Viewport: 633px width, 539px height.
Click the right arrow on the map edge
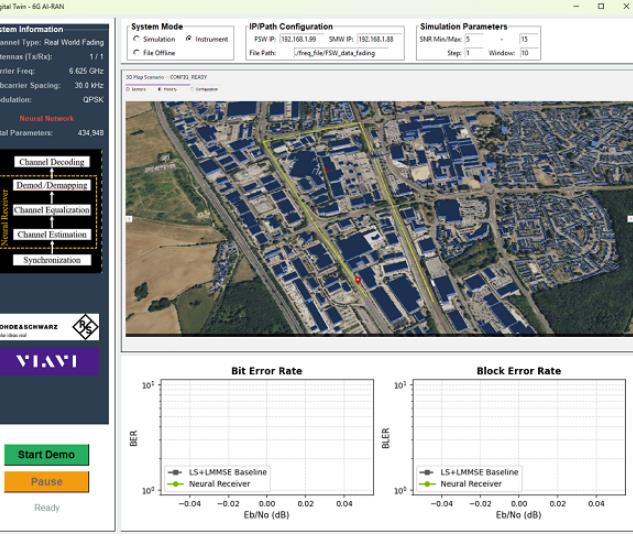(630, 219)
